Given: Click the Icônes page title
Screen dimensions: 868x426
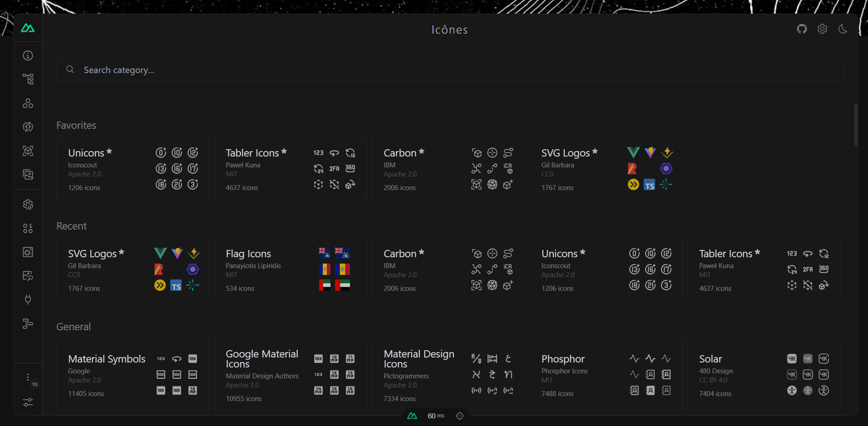Looking at the screenshot, I should pyautogui.click(x=450, y=30).
